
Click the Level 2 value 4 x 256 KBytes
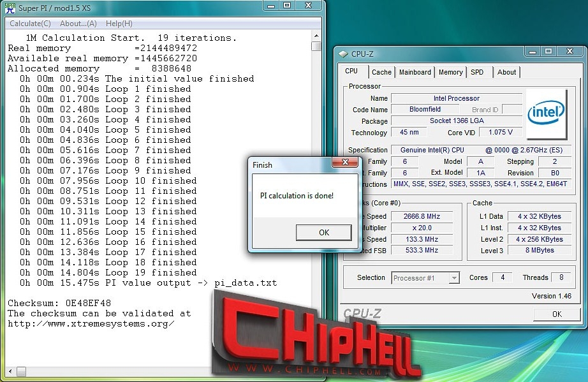540,239
